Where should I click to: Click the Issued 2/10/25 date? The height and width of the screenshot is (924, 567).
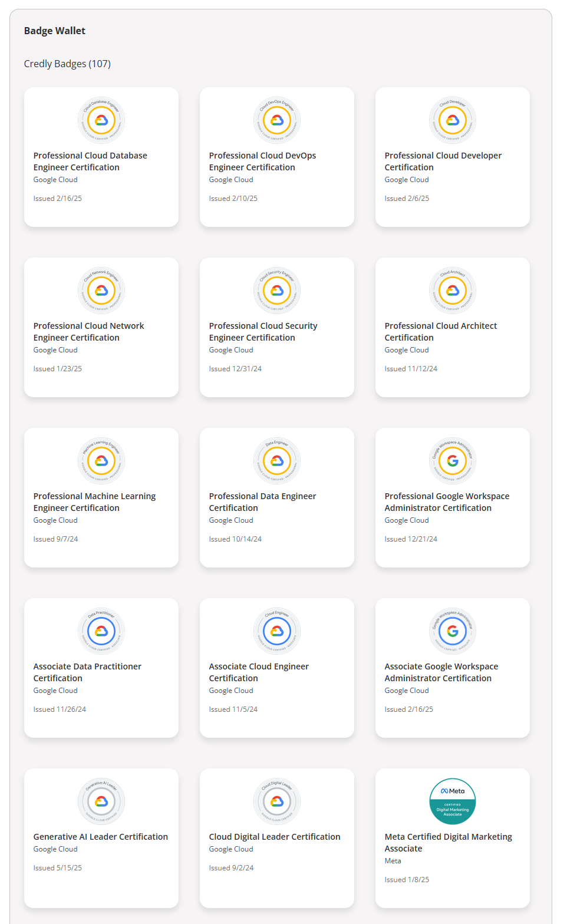(233, 199)
